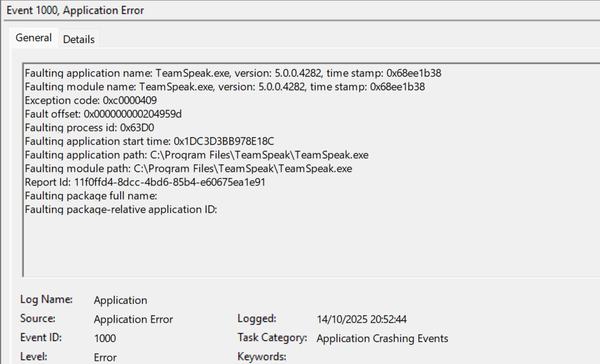Click the Log Name value Application

(x=121, y=300)
